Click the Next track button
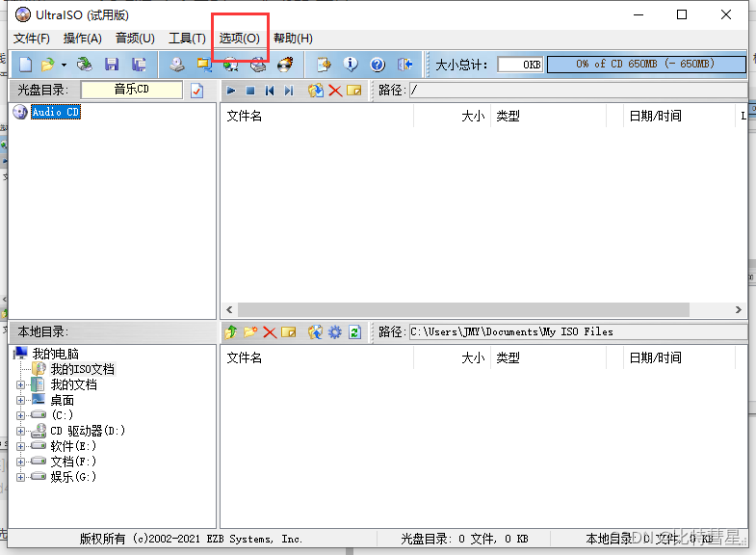 289,91
